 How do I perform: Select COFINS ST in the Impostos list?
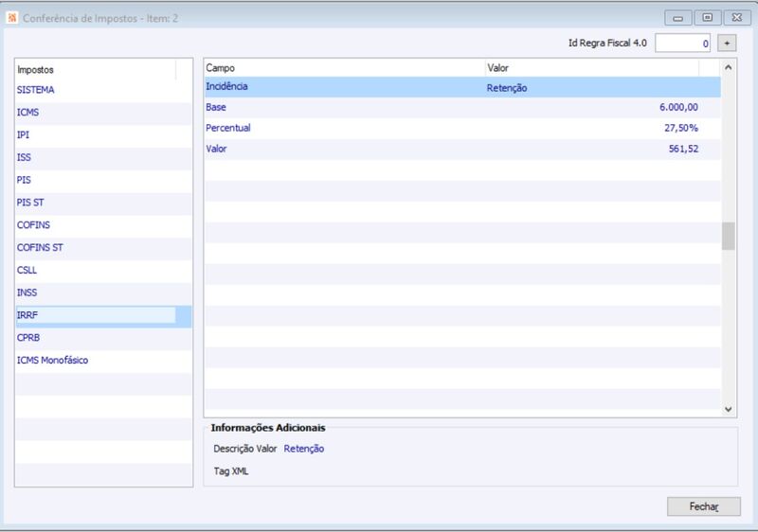pyautogui.click(x=103, y=248)
